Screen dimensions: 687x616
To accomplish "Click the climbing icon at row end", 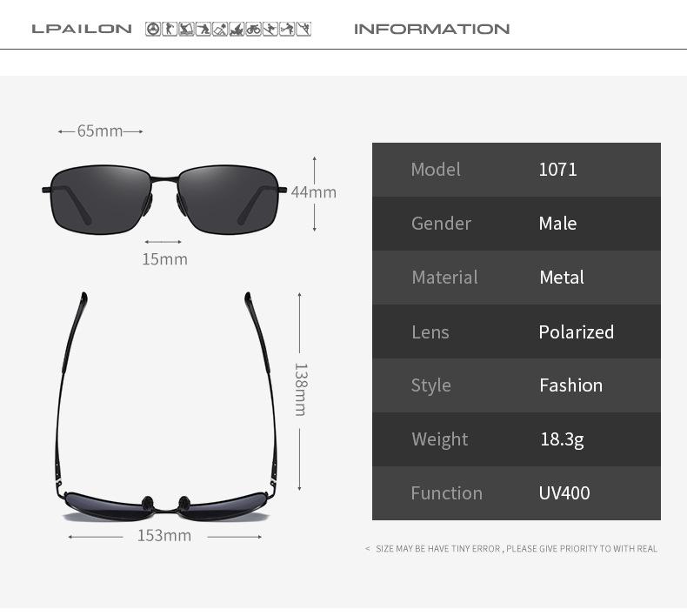I will click(303, 29).
